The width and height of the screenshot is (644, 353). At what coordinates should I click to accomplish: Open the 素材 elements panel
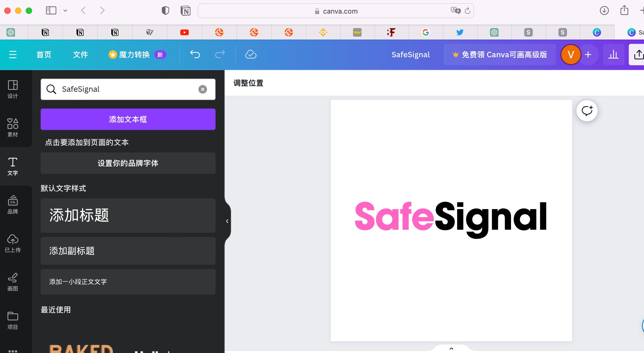[13, 128]
